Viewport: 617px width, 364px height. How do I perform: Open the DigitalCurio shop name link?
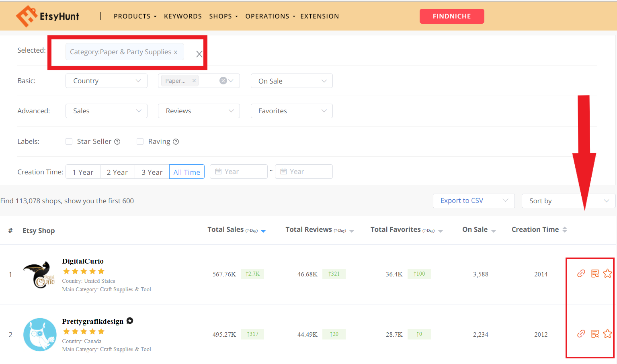(83, 261)
